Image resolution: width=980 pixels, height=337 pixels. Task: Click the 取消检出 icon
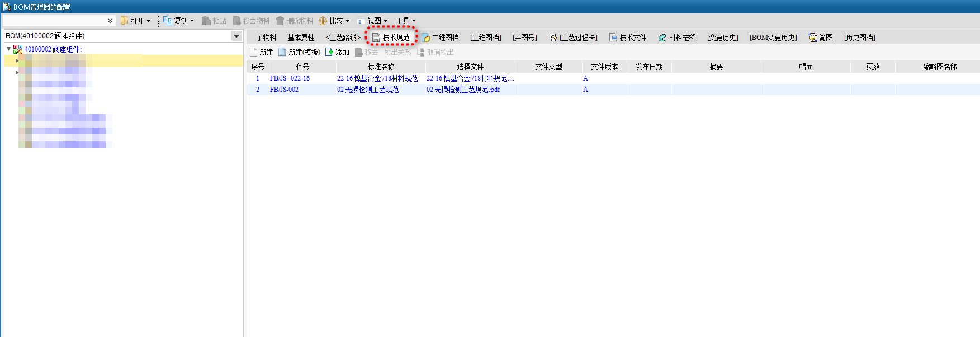[x=421, y=52]
